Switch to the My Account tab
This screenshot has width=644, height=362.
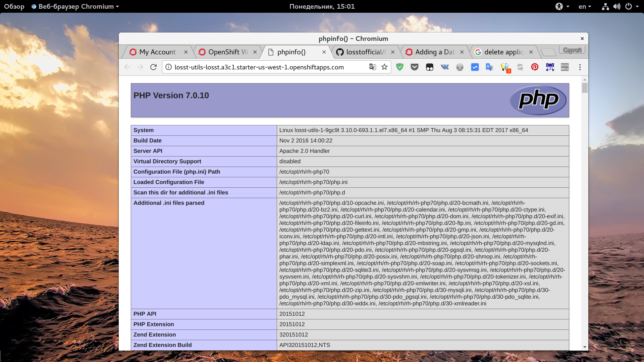[x=157, y=52]
